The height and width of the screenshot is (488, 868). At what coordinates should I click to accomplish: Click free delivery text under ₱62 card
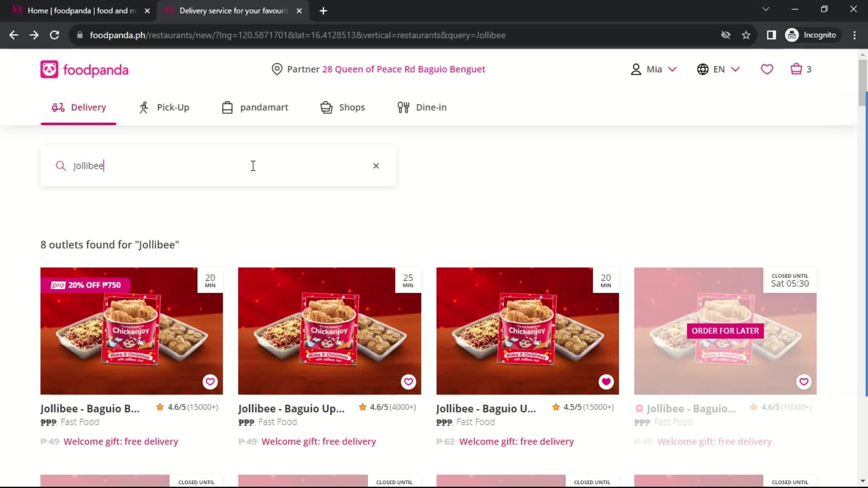point(516,441)
